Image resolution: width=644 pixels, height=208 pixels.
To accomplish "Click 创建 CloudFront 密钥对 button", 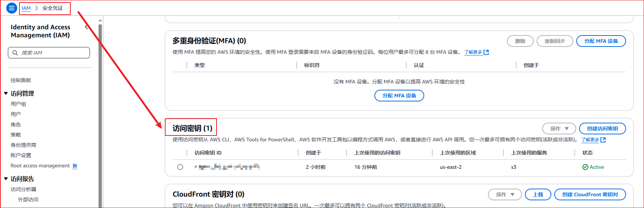I will (x=590, y=194).
